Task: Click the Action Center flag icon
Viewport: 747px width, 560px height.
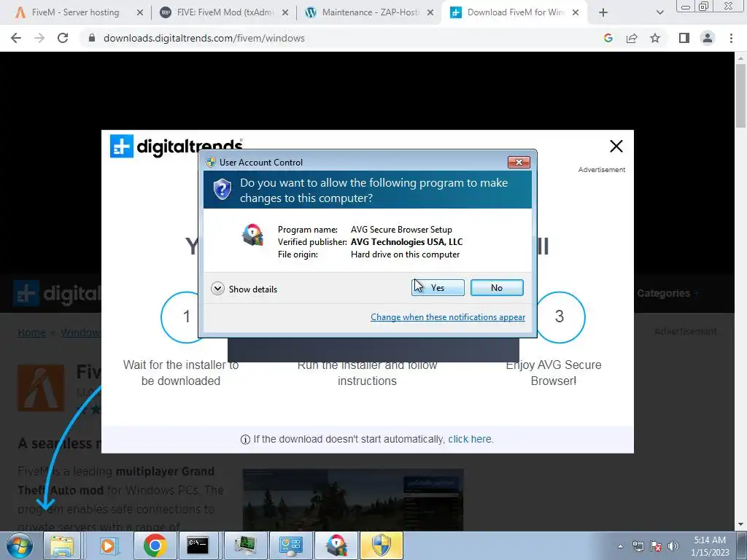Action: (x=656, y=546)
